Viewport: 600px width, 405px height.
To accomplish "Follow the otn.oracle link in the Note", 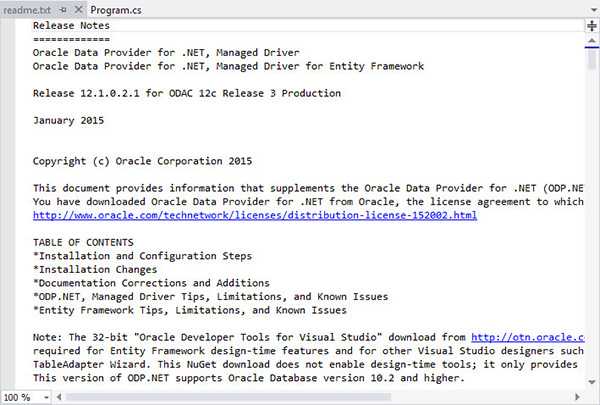I will point(528,337).
